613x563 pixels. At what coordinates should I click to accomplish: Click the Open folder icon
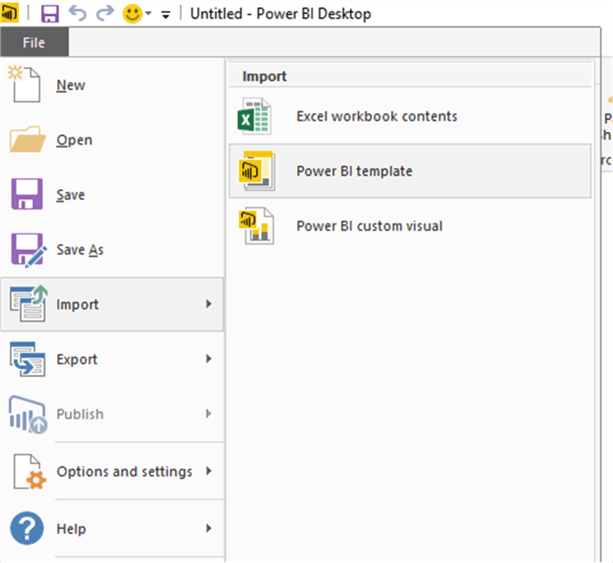[27, 139]
